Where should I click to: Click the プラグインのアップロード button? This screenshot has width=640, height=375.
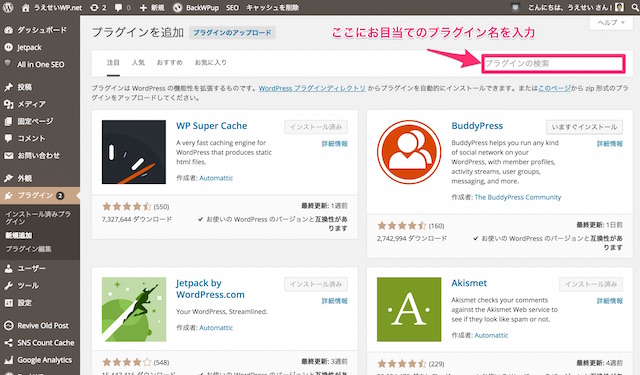point(232,33)
